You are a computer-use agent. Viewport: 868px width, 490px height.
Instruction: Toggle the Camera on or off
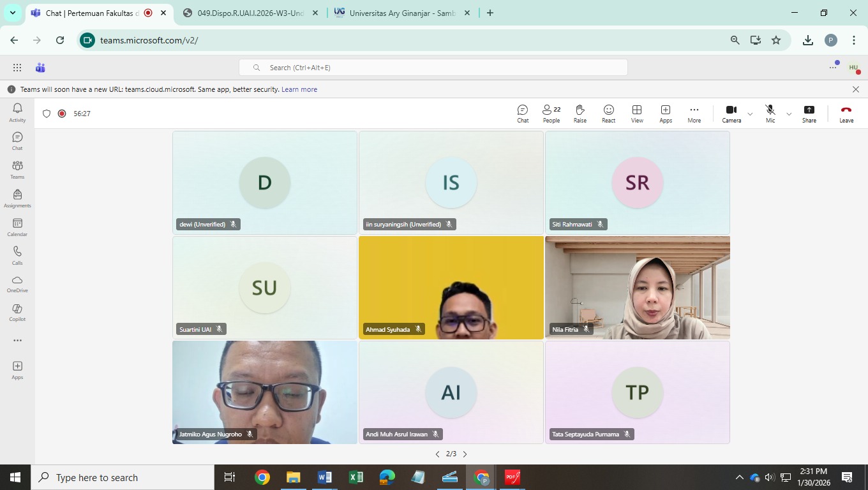click(731, 114)
